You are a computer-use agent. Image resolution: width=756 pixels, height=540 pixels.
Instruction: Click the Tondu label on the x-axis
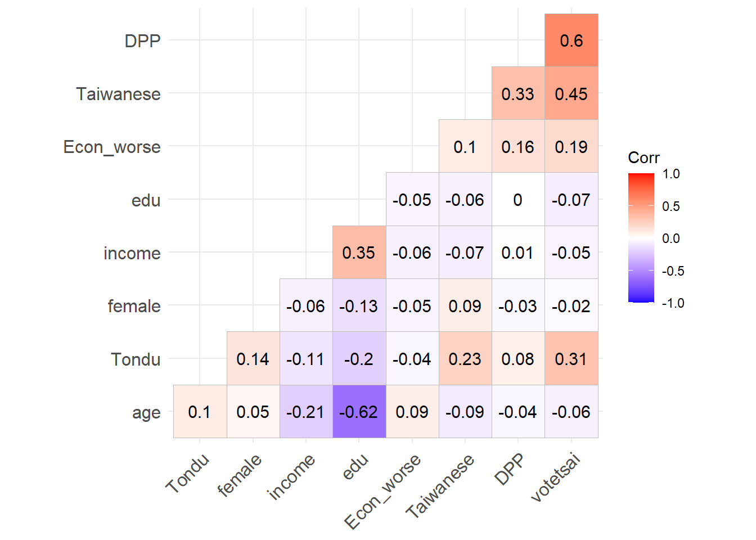point(187,474)
